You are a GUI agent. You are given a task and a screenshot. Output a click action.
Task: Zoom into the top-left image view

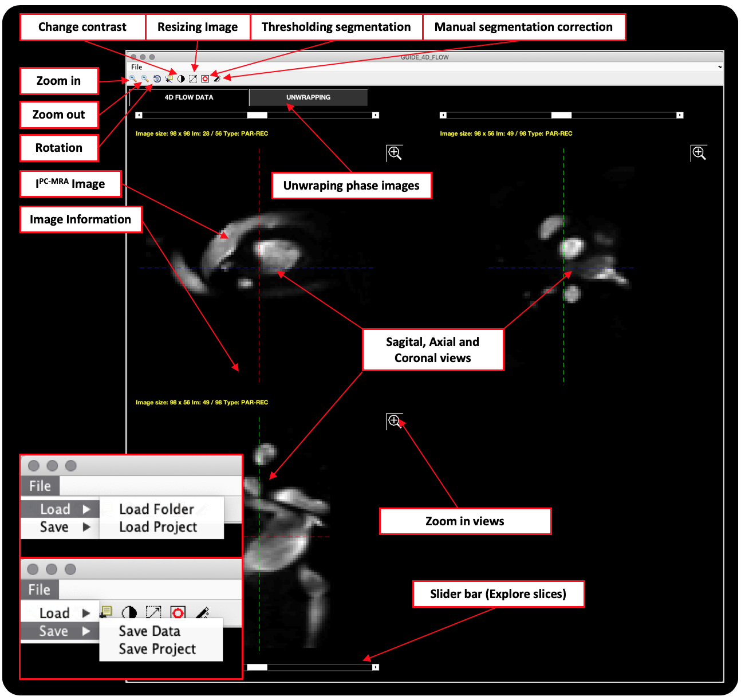395,153
